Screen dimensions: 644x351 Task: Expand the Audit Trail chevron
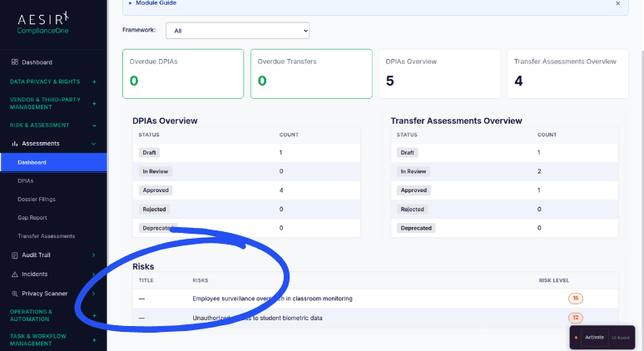coord(94,255)
